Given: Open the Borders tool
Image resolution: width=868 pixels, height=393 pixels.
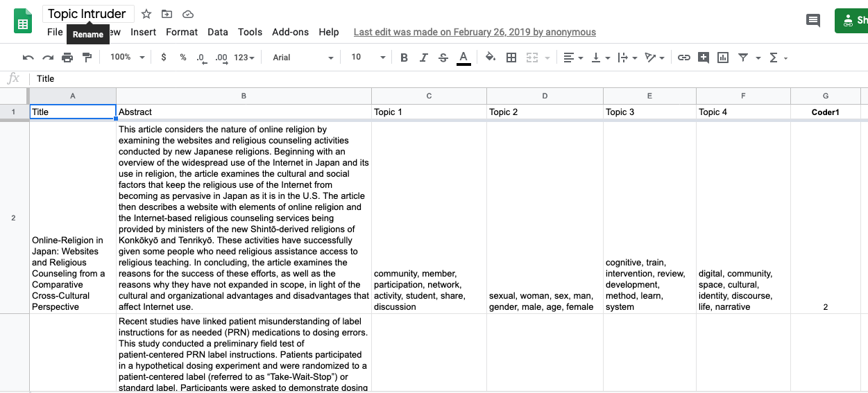Looking at the screenshot, I should tap(511, 58).
